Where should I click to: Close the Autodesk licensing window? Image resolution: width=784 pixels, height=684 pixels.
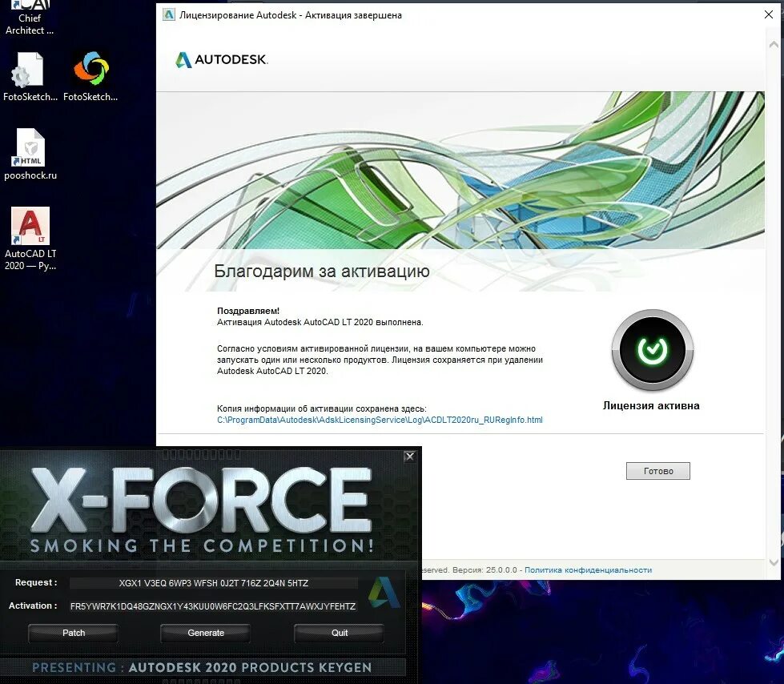point(769,15)
